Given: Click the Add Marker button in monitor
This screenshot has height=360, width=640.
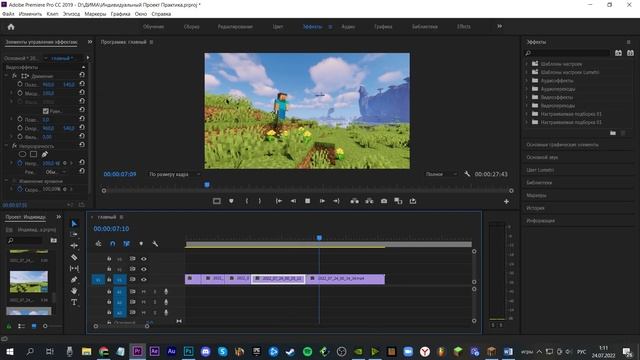Looking at the screenshot, I should 231,201.
